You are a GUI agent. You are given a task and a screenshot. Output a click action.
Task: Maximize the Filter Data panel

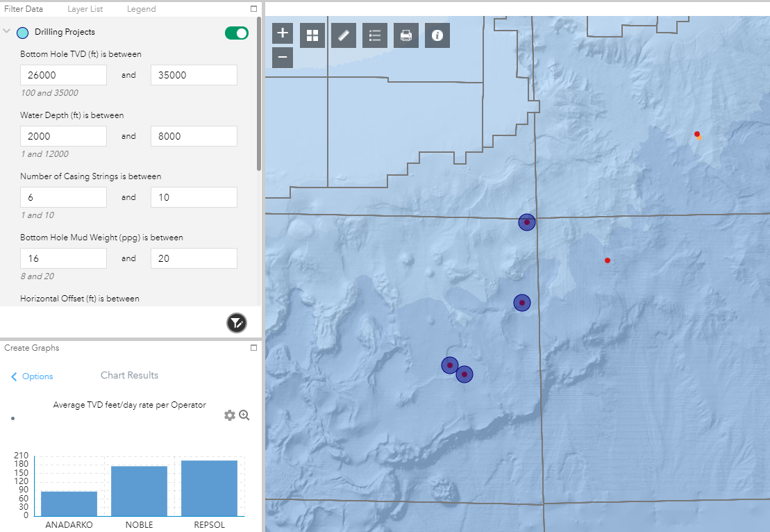tap(253, 9)
